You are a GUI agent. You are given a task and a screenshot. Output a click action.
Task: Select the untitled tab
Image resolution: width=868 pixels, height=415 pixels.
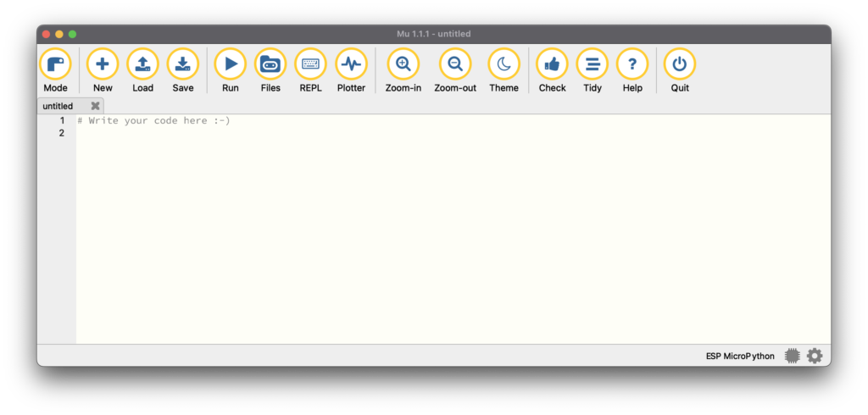click(x=70, y=106)
